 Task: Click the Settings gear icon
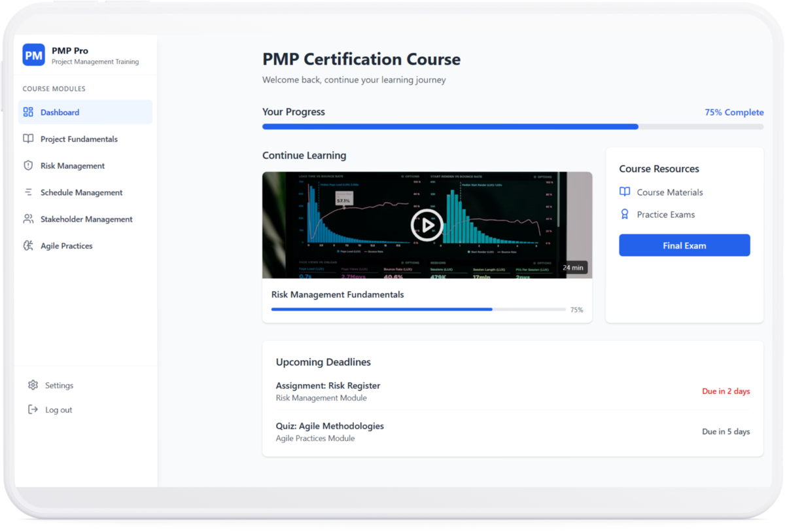33,385
